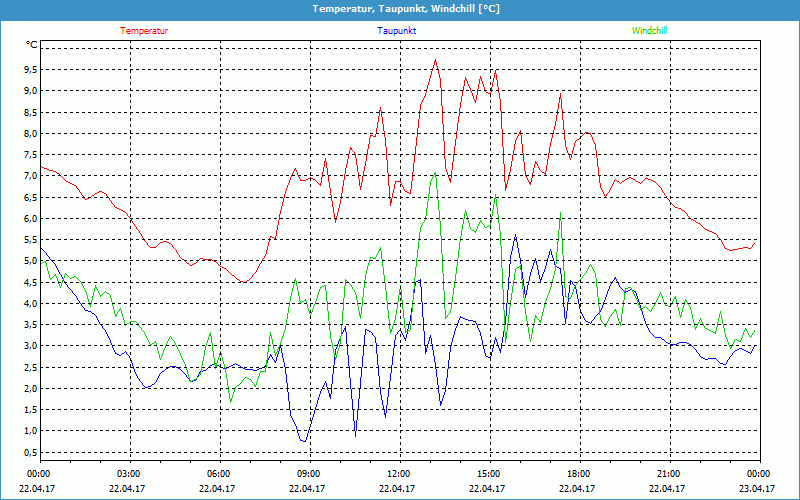Click the red Temperatur legend label
800x500 pixels.
[144, 31]
